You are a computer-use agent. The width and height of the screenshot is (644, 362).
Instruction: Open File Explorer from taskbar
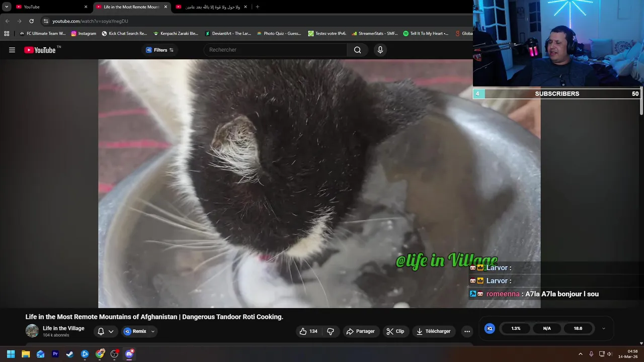(26, 354)
